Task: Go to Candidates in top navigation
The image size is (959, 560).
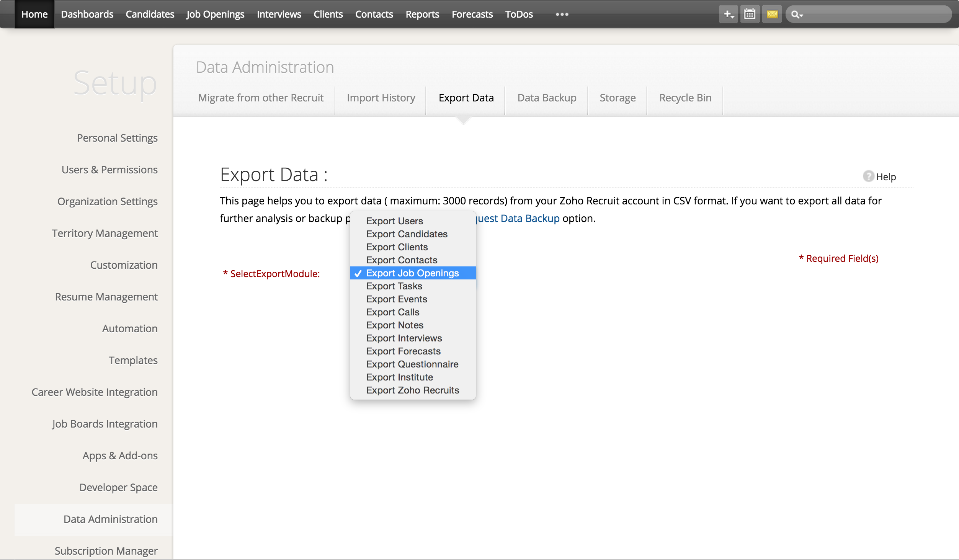Action: click(x=150, y=14)
